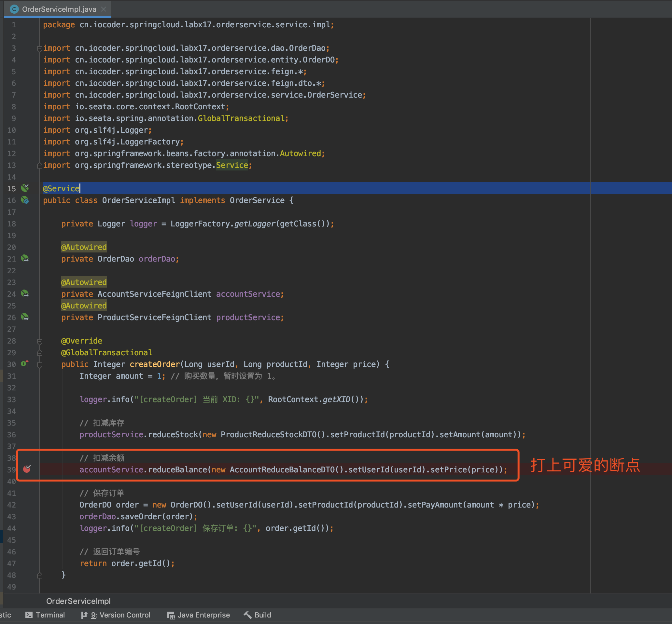
Task: Click implements-method gutter icon on line 30
Action: click(x=25, y=364)
